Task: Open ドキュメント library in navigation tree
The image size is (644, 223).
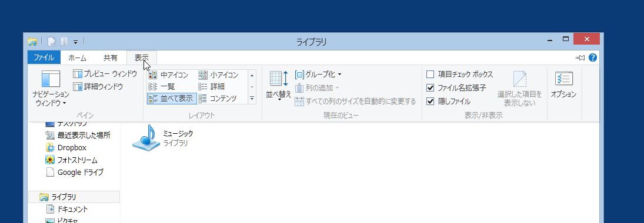Action: point(66,209)
